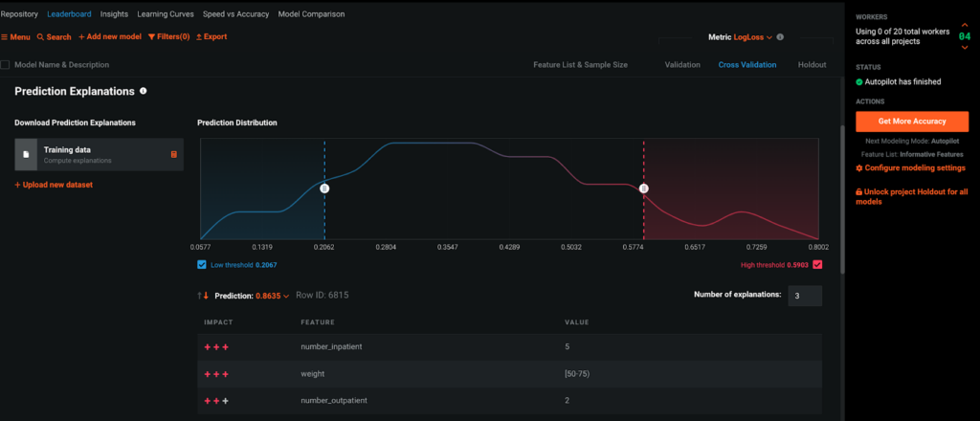Go to the Learning Curves tab
Screen dimensions: 980x421
(x=165, y=13)
